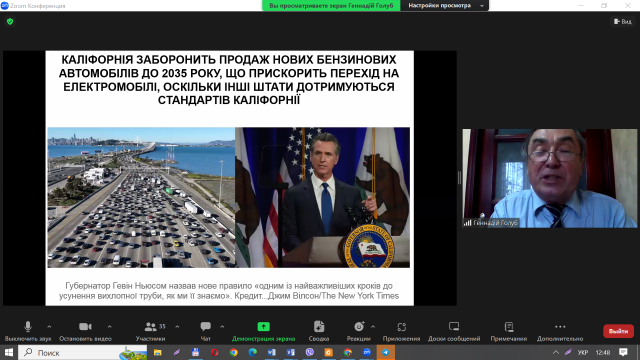The image size is (640, 360).
Task: Open Microsoft Edge from the taskbar
Action: (253, 352)
